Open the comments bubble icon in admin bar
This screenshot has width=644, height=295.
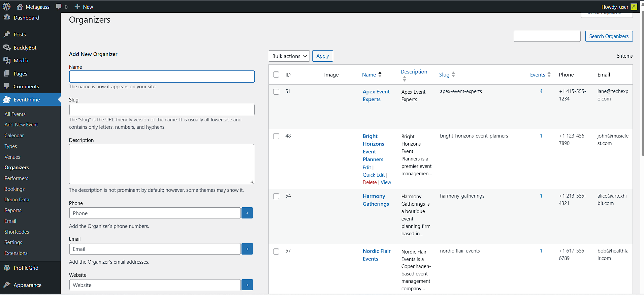(59, 7)
